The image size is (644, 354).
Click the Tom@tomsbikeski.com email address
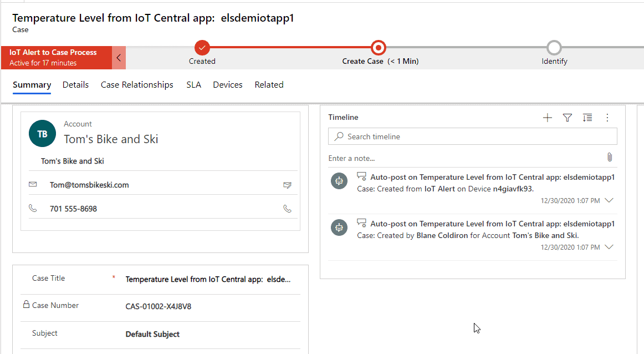(89, 185)
